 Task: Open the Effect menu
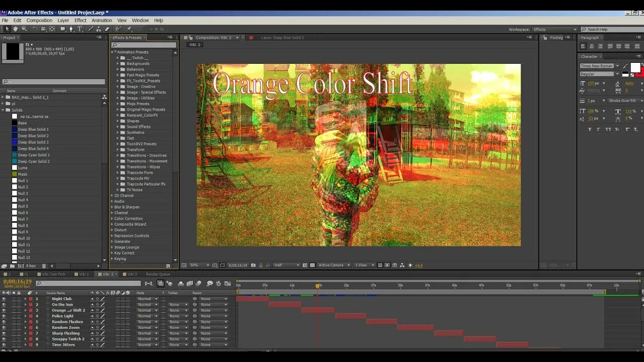click(80, 21)
